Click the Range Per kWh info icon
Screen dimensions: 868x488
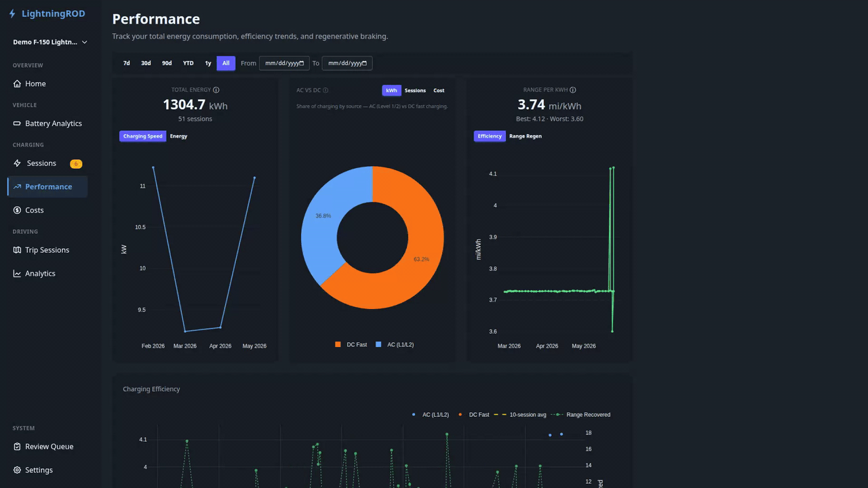(x=573, y=90)
